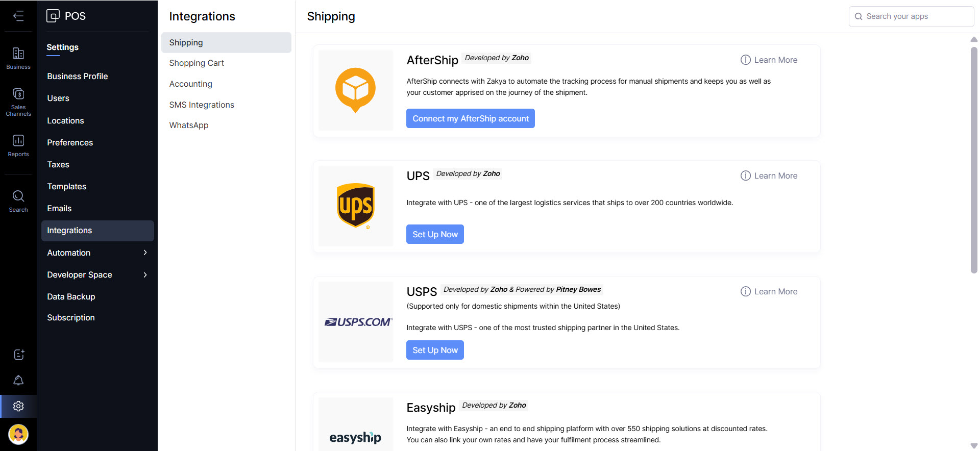Expand the Developer Space submenu
980x451 pixels.
[x=145, y=275]
